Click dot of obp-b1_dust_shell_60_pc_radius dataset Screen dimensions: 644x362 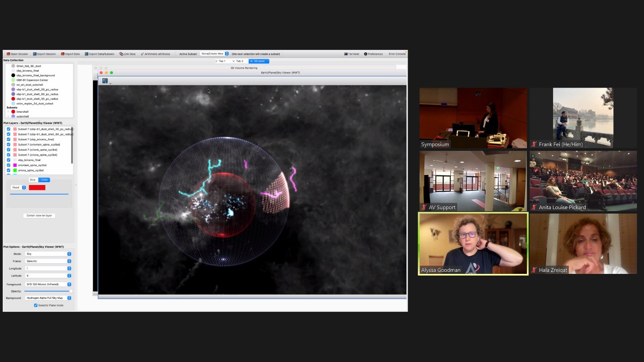(x=13, y=94)
